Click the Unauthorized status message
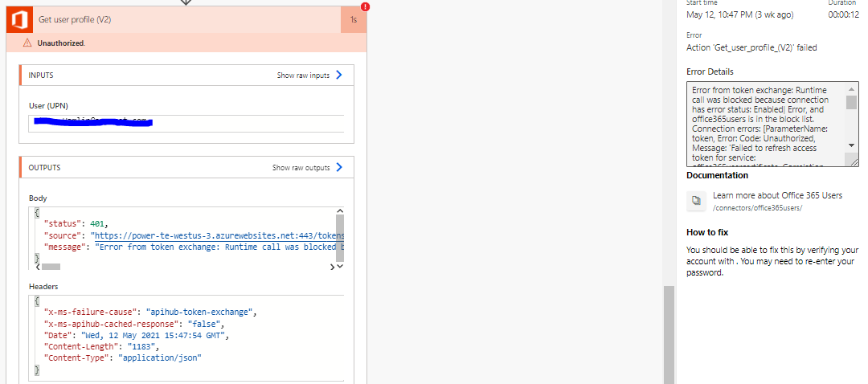 pos(61,43)
